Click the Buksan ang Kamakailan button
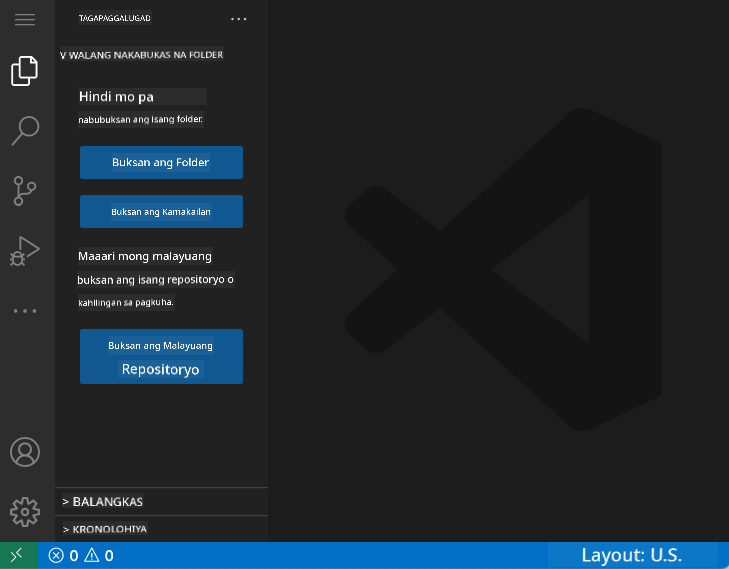 161,212
